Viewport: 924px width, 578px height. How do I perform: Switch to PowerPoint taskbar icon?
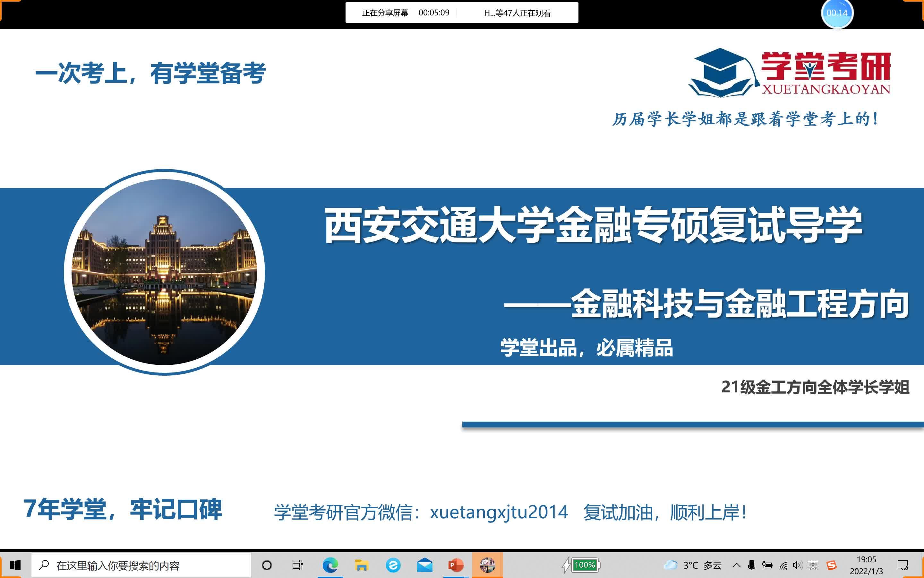coord(456,565)
